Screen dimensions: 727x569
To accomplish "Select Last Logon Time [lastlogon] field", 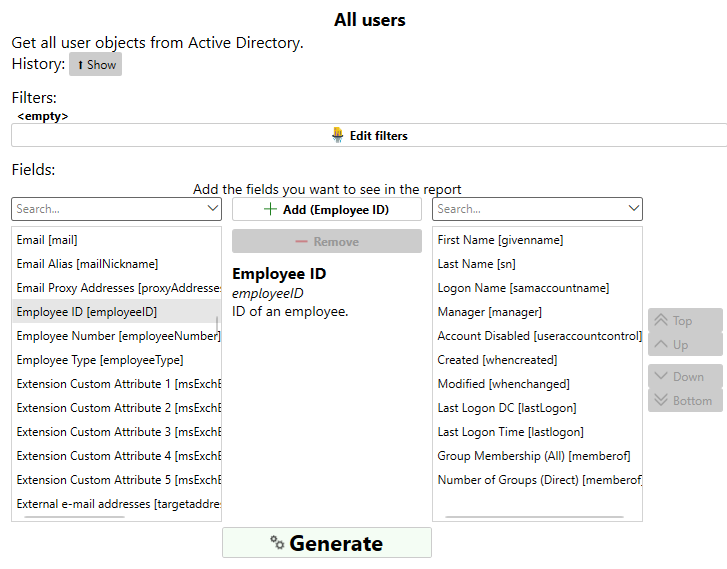I will [537, 432].
